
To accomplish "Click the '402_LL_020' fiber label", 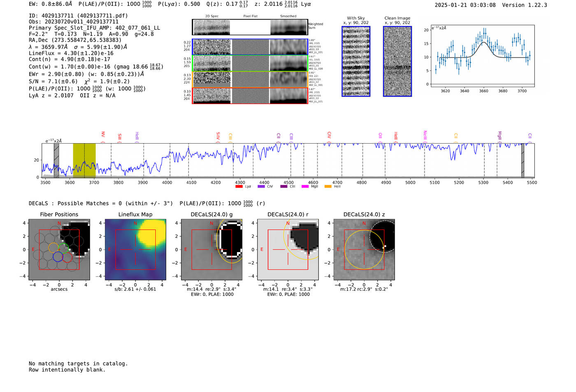I will [x=316, y=69].
